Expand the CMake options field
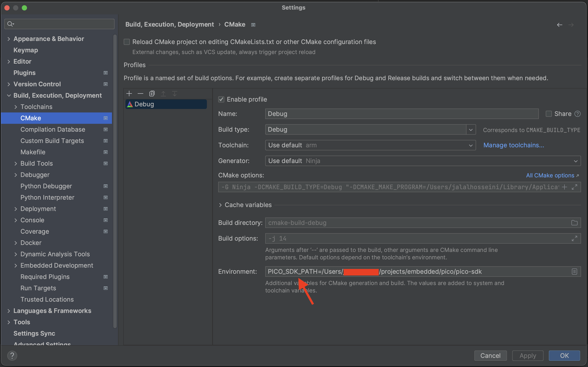Screen dimensions: 588x367 574,187
